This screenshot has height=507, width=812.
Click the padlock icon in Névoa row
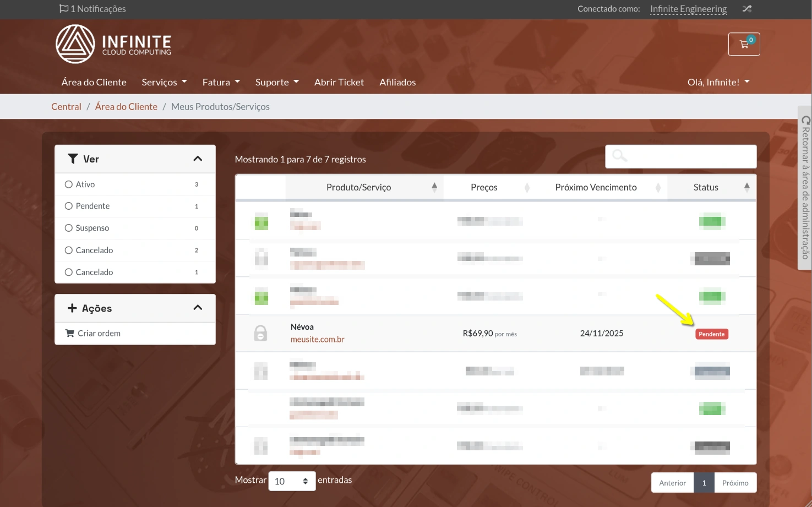pos(260,333)
